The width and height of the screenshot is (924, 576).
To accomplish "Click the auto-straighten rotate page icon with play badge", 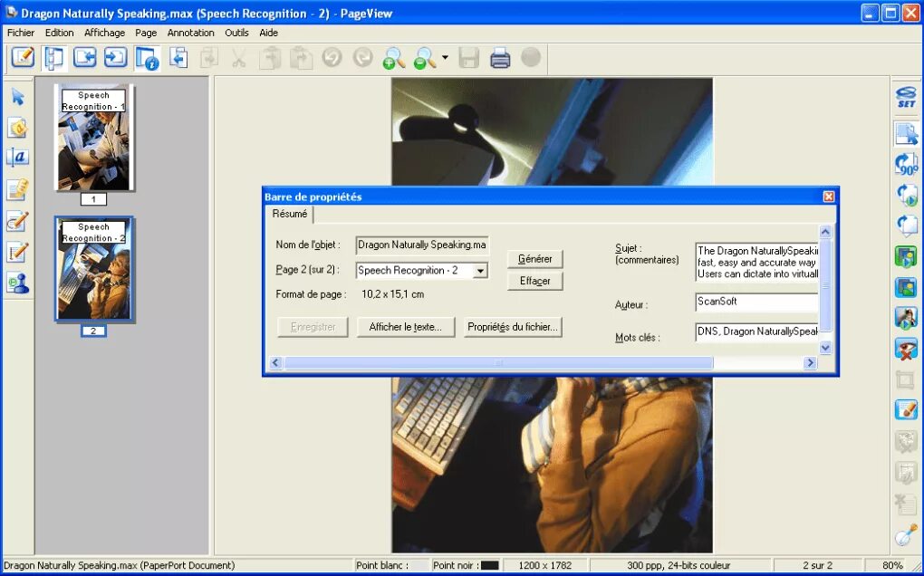I will pos(906,195).
